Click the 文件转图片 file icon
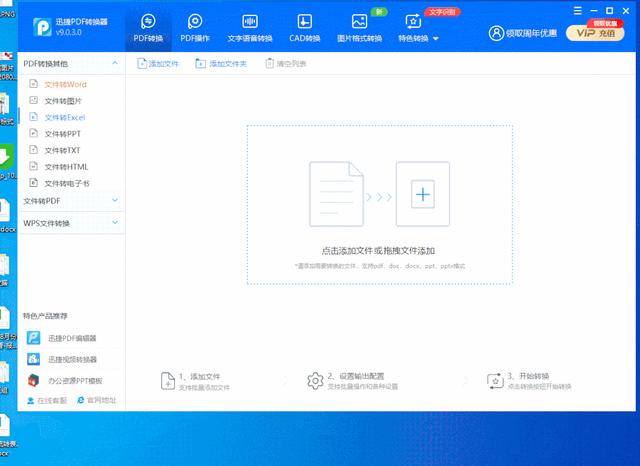Viewport: 640px width, 466px height. click(34, 100)
